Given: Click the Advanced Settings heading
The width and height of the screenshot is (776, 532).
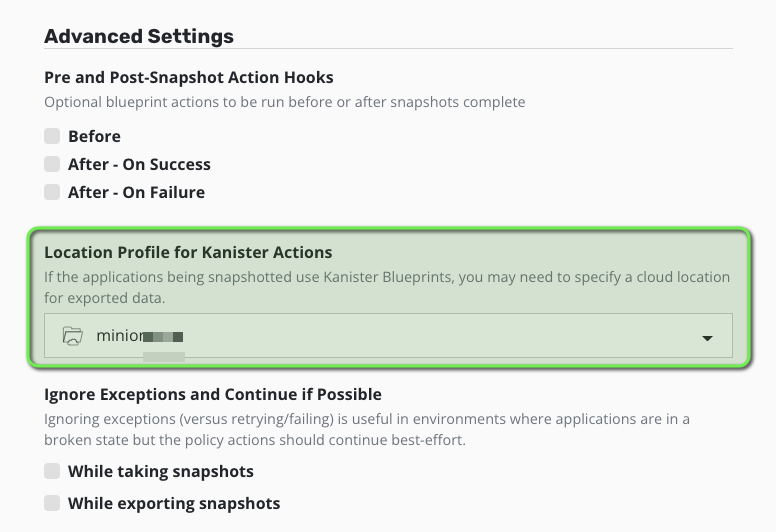Looking at the screenshot, I should tap(139, 36).
